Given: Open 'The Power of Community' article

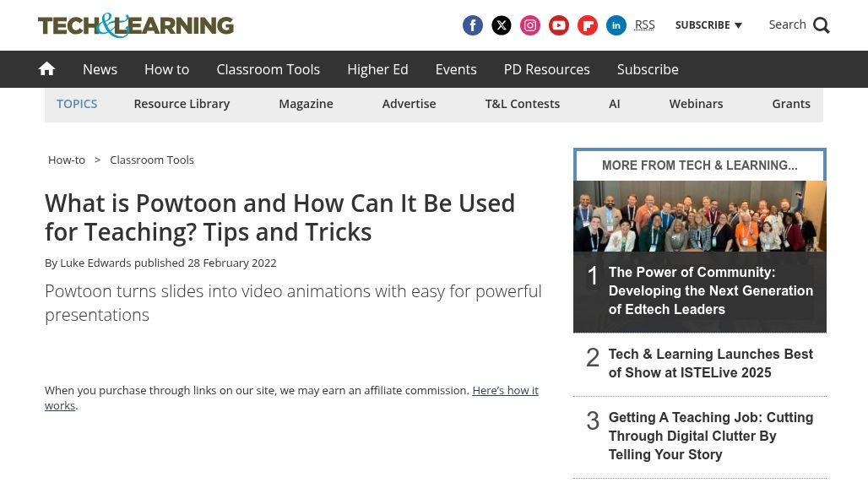Looking at the screenshot, I should (x=711, y=290).
